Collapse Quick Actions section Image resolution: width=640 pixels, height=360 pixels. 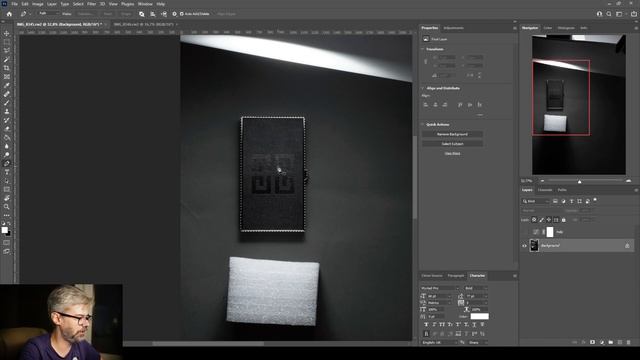pos(422,124)
